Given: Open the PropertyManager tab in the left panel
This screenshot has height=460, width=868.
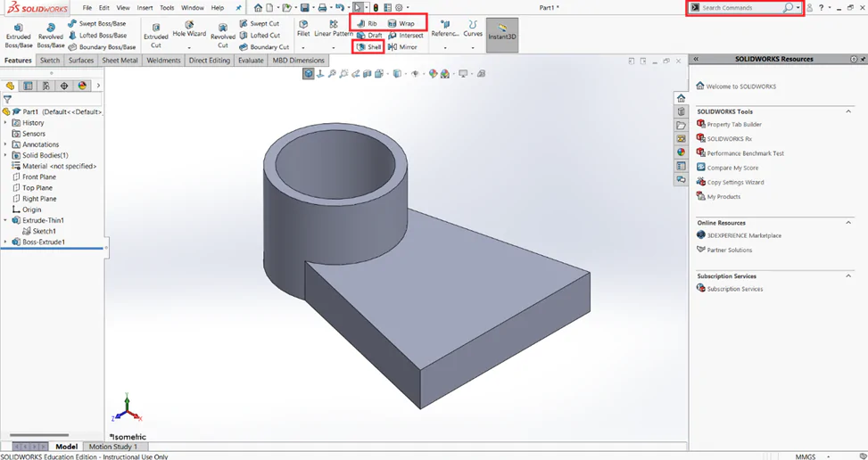Looking at the screenshot, I should coord(29,86).
